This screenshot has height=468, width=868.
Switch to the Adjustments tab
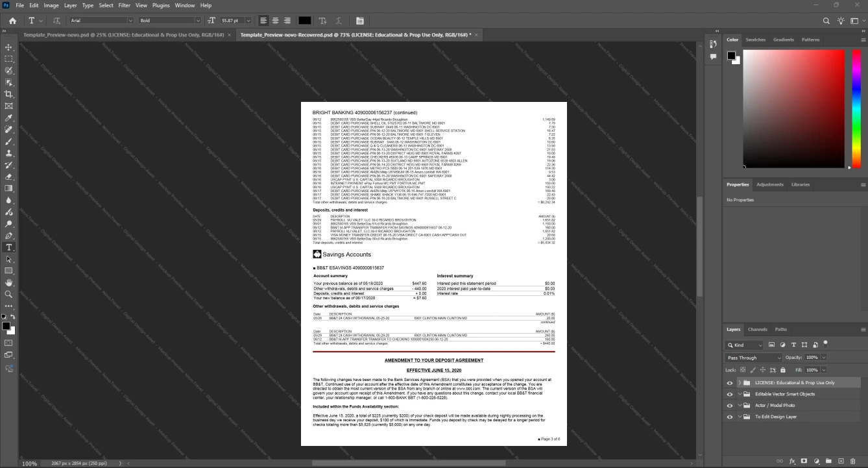pyautogui.click(x=770, y=184)
